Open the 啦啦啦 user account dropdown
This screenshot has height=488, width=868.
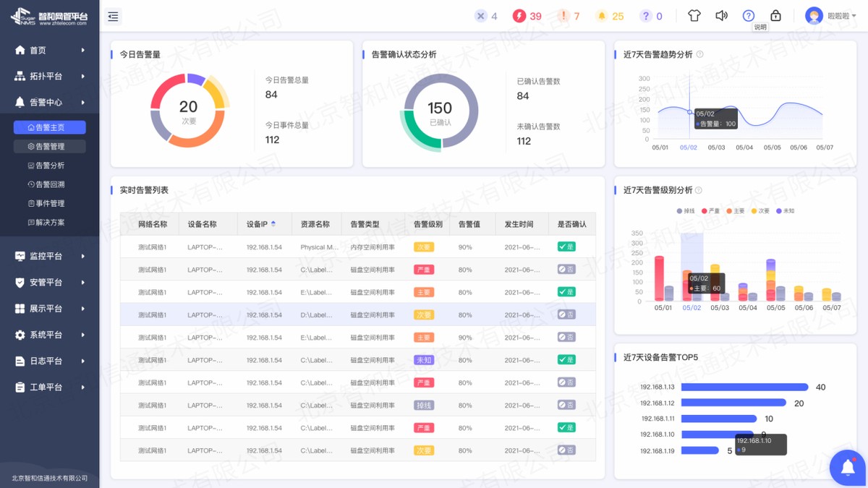point(832,14)
